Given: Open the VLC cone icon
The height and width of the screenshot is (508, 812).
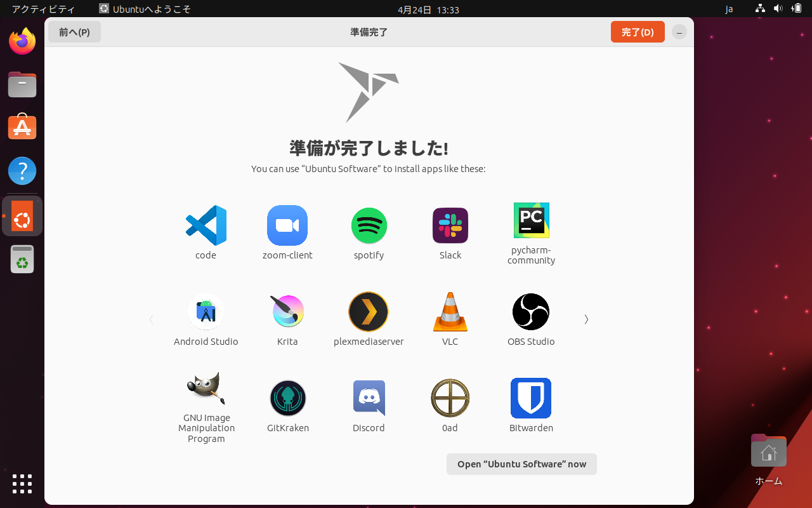Looking at the screenshot, I should point(450,312).
